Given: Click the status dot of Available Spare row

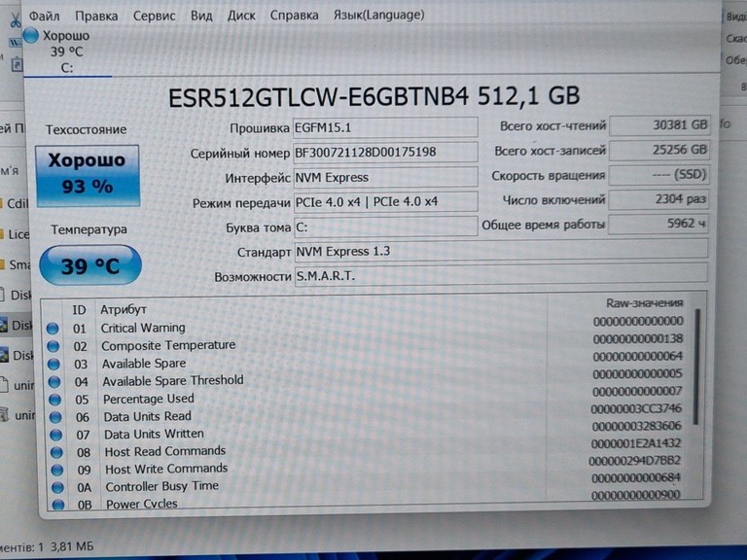Looking at the screenshot, I should [x=53, y=365].
